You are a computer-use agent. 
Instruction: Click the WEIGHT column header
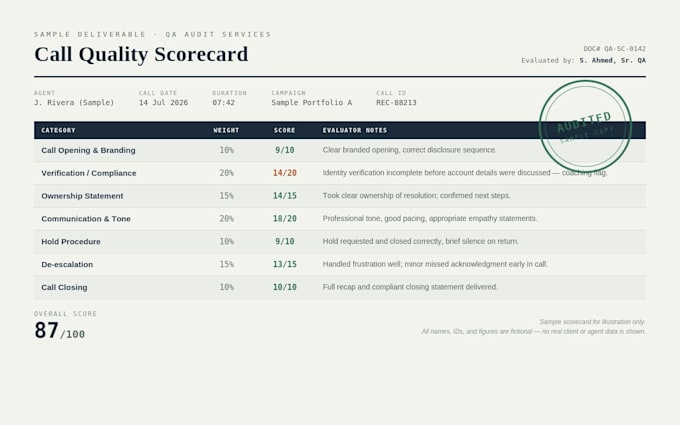click(226, 130)
